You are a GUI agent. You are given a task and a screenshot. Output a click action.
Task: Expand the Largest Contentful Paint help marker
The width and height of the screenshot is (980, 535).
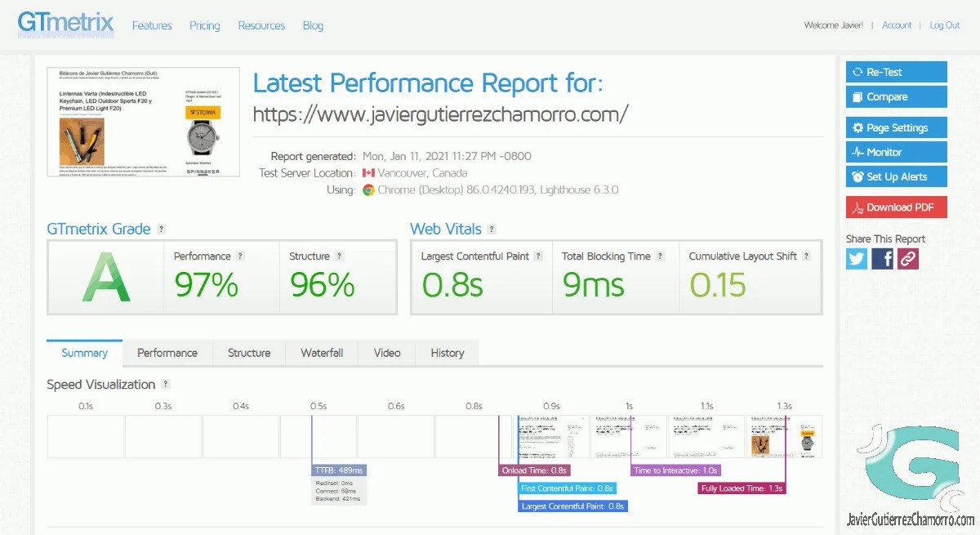pos(538,256)
